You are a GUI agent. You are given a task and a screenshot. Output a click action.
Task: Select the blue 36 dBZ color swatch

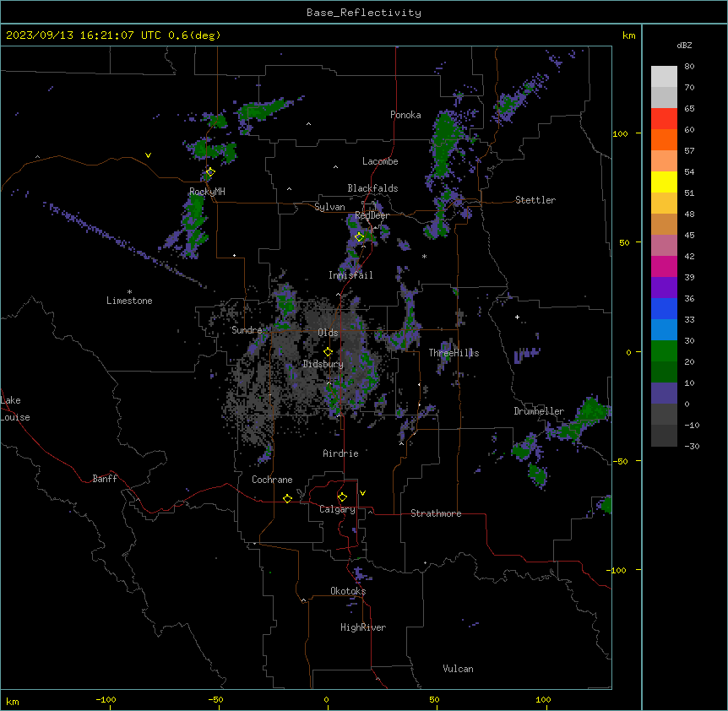point(664,308)
